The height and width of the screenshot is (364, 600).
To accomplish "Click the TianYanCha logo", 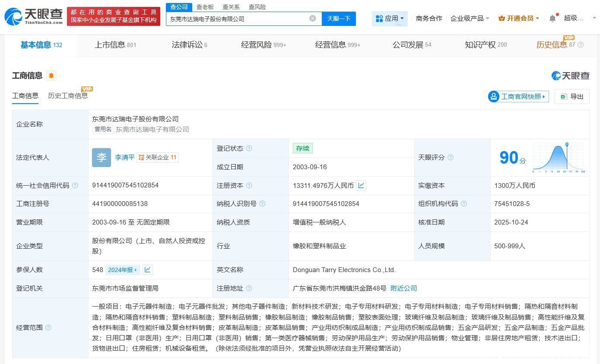I will pyautogui.click(x=33, y=16).
